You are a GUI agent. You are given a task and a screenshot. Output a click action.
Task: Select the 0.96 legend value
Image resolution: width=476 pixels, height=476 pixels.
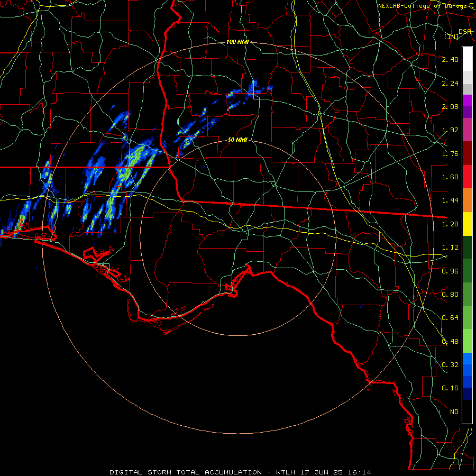450,271
